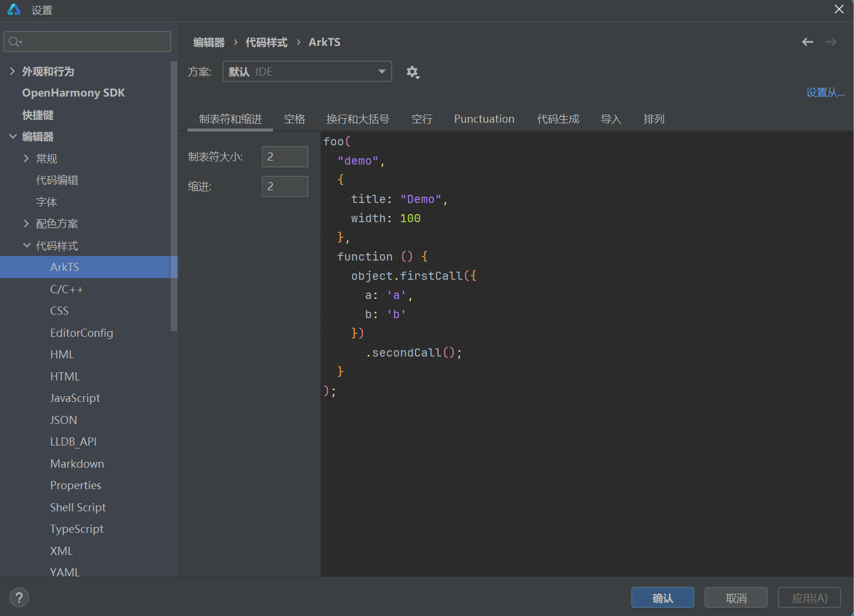
Task: Click the .secondCall(); preview line
Action: 414,352
